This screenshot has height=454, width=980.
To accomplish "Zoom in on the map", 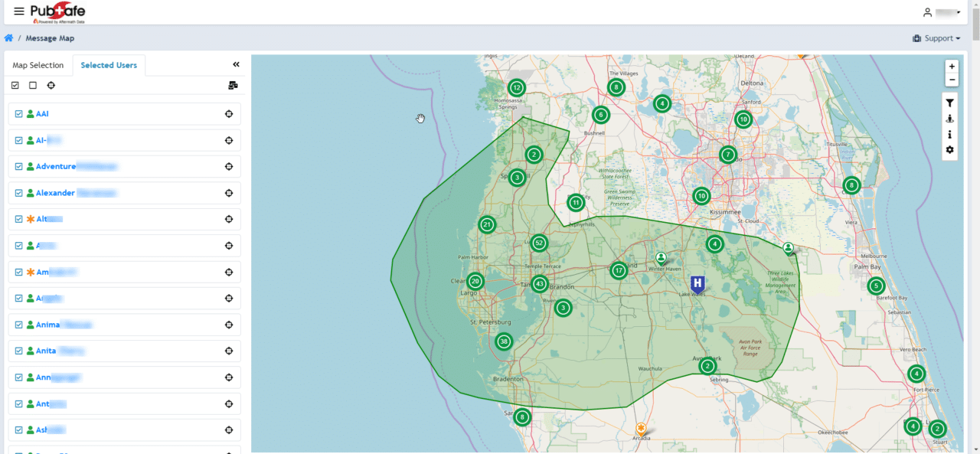I will pyautogui.click(x=952, y=67).
